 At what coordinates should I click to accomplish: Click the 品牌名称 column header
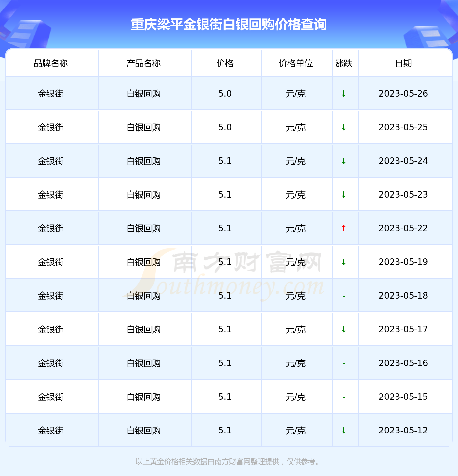[51, 63]
